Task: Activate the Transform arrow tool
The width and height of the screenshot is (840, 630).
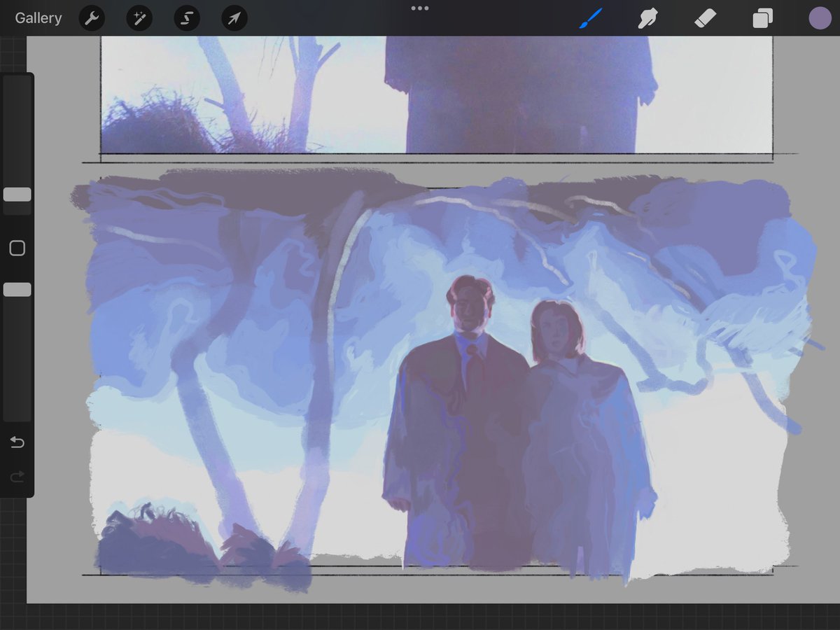Action: tap(234, 18)
